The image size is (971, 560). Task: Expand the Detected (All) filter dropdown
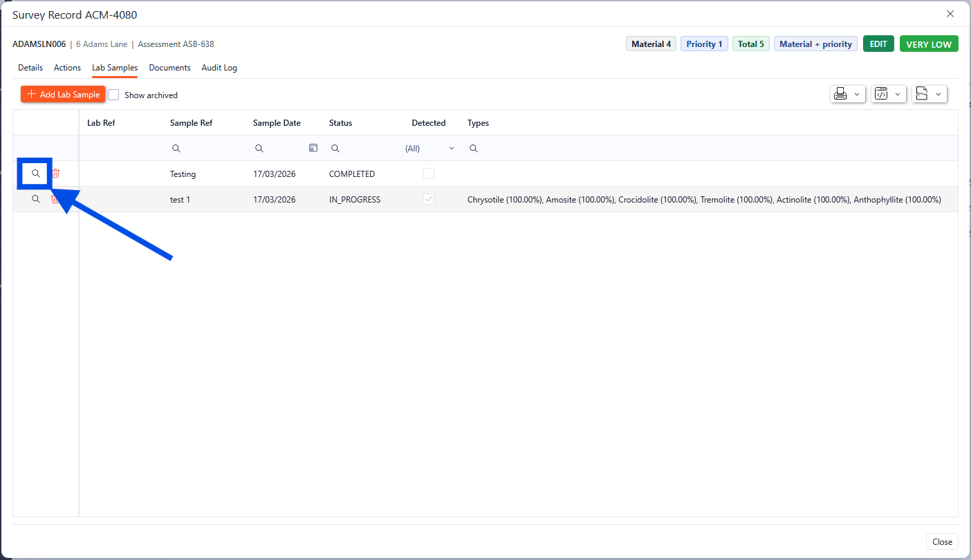[452, 148]
